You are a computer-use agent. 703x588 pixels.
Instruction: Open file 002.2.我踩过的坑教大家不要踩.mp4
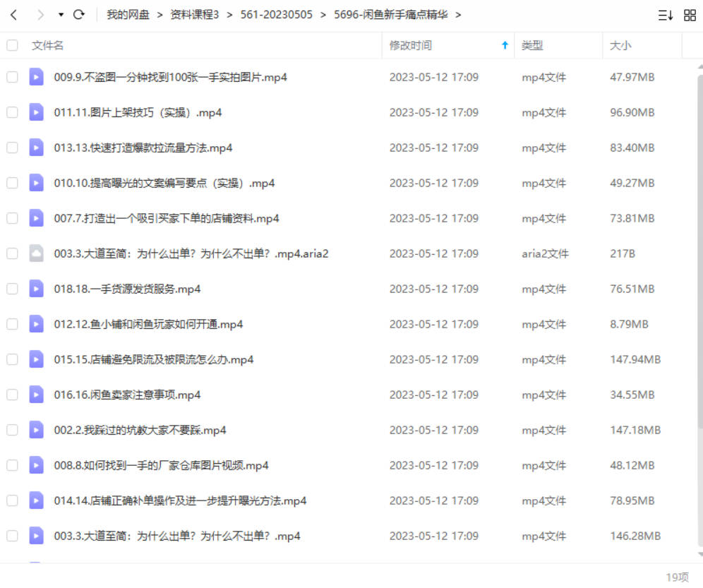pyautogui.click(x=140, y=430)
